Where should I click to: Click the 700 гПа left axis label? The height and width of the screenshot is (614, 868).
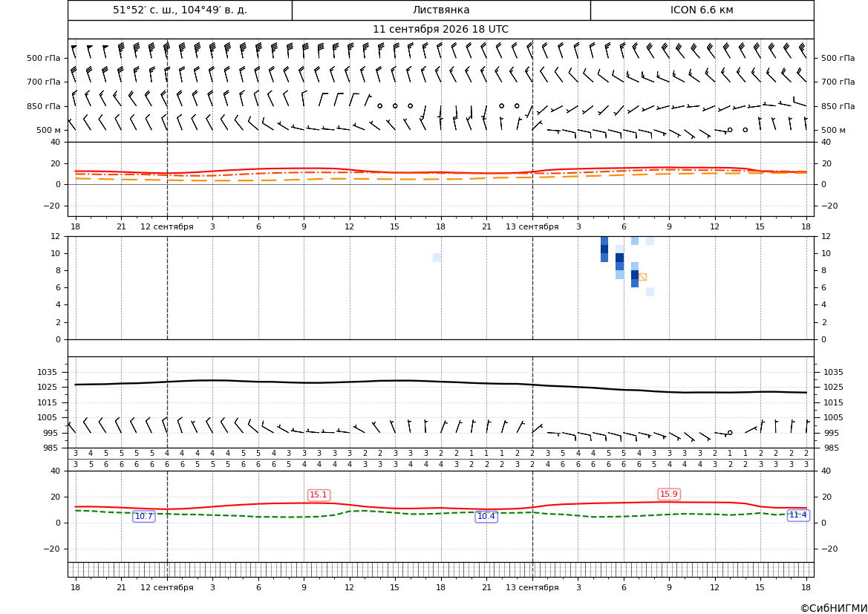(44, 82)
